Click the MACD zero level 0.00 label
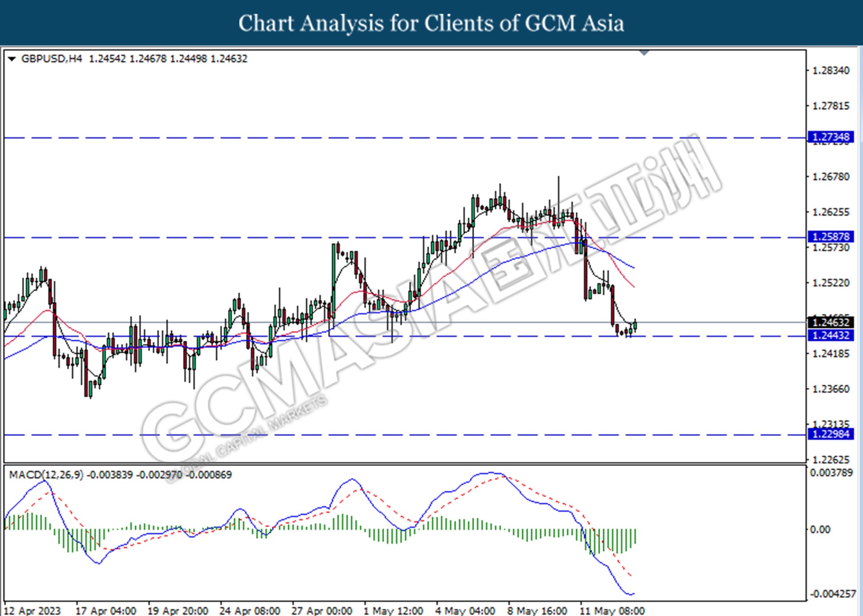 click(820, 529)
